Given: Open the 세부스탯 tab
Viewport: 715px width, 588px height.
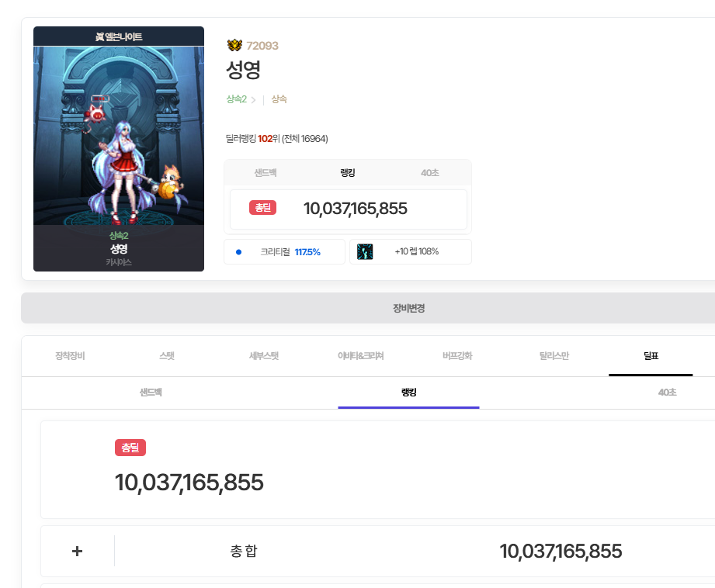Looking at the screenshot, I should (x=264, y=356).
